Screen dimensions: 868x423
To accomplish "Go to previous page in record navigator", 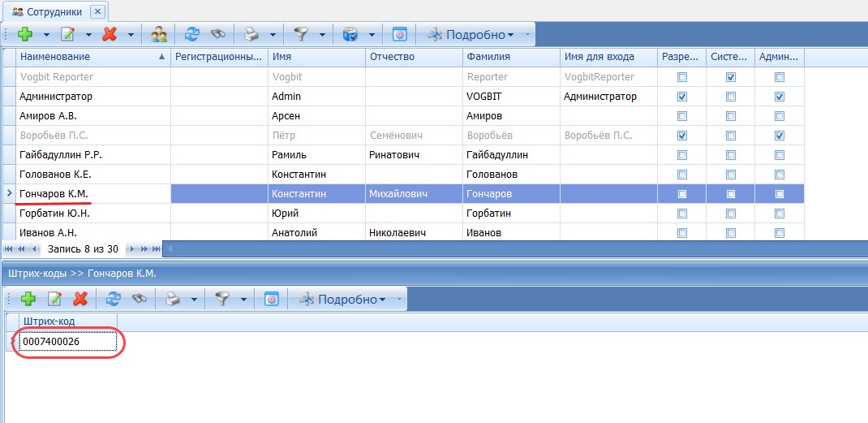I will pyautogui.click(x=22, y=249).
